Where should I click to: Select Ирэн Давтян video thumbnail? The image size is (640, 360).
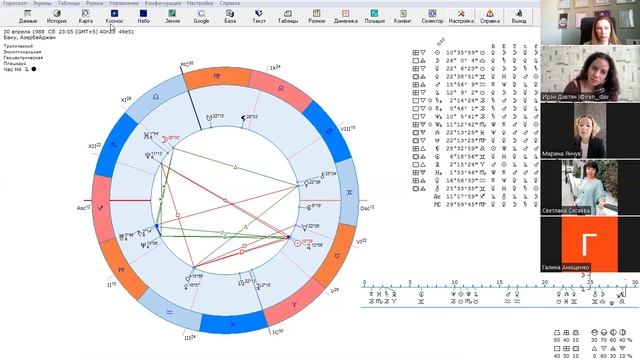[590, 73]
